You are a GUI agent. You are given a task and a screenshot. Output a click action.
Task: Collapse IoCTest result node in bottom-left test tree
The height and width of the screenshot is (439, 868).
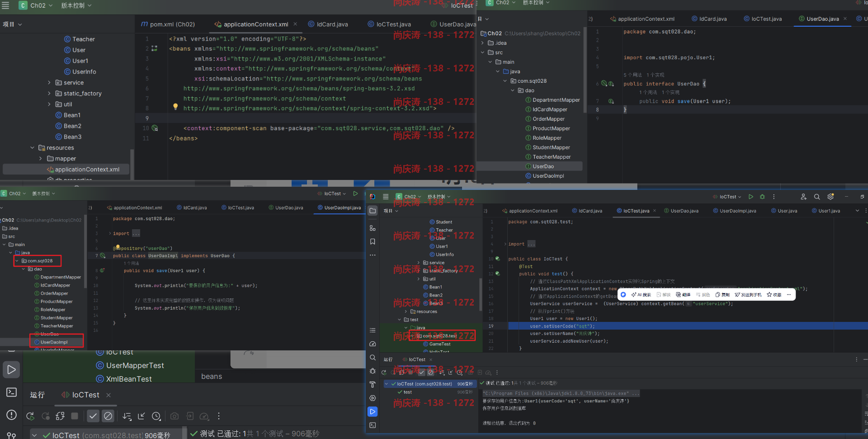(x=34, y=435)
